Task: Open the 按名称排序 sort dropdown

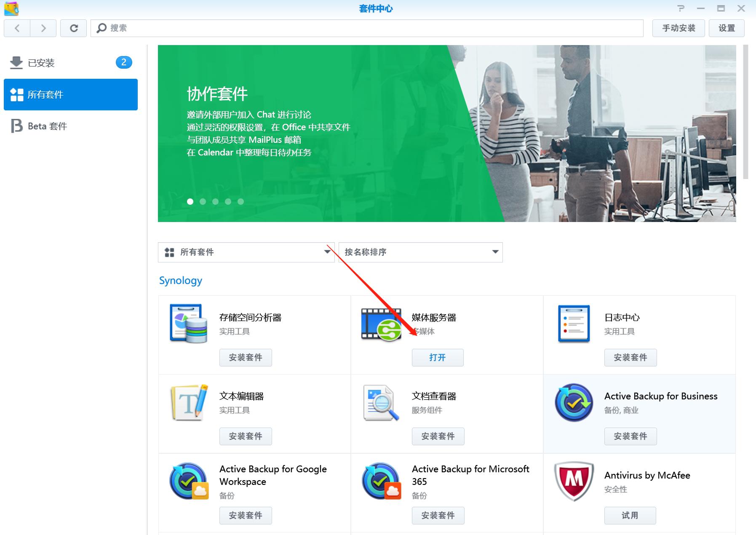Action: tap(420, 252)
